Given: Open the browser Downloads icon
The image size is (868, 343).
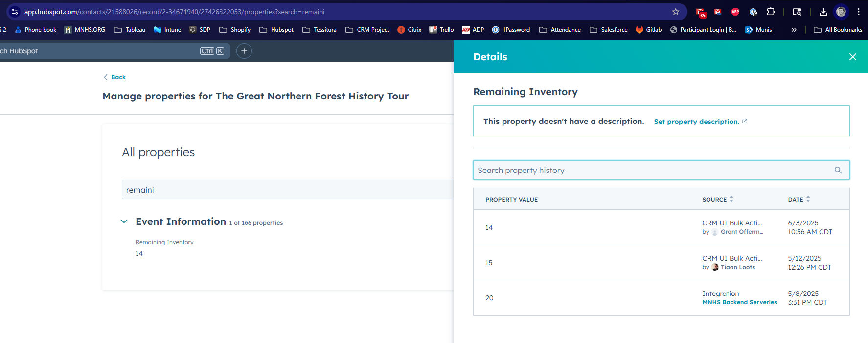Looking at the screenshot, I should point(823,12).
